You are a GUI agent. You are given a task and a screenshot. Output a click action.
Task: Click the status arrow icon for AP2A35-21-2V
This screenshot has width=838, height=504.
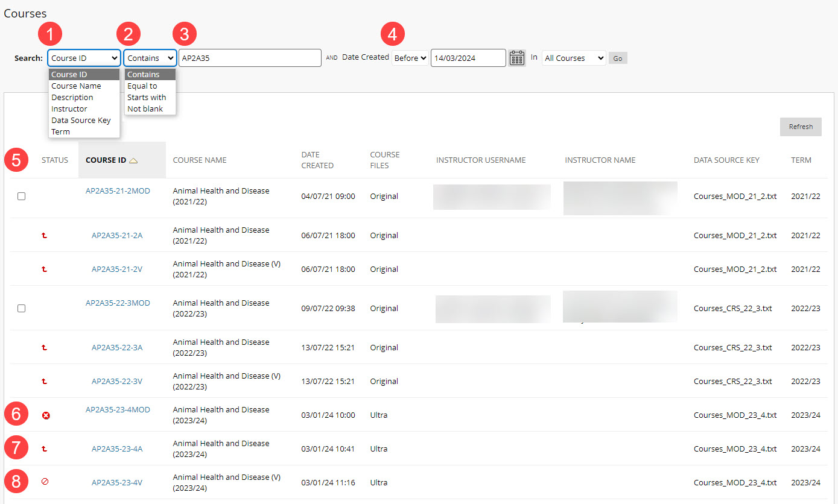43,269
